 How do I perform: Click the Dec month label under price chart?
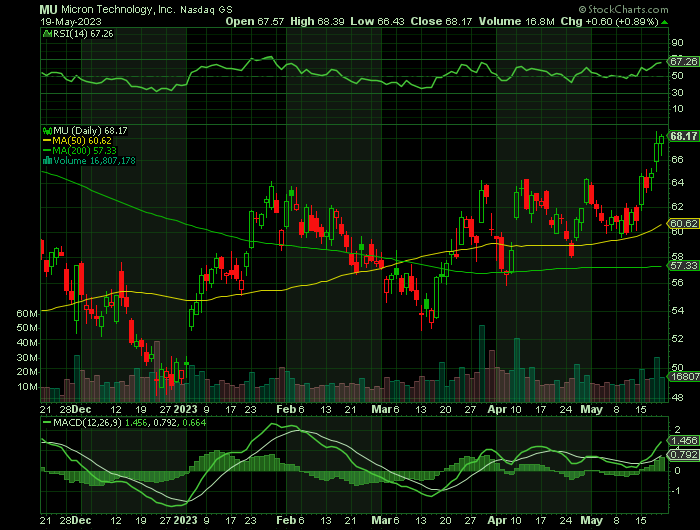(81, 409)
